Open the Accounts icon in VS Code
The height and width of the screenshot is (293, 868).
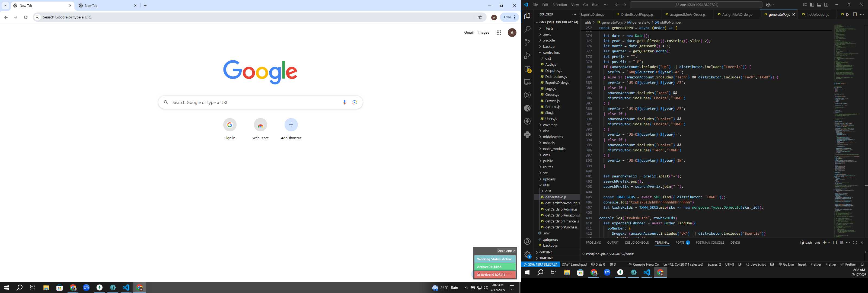click(x=527, y=241)
